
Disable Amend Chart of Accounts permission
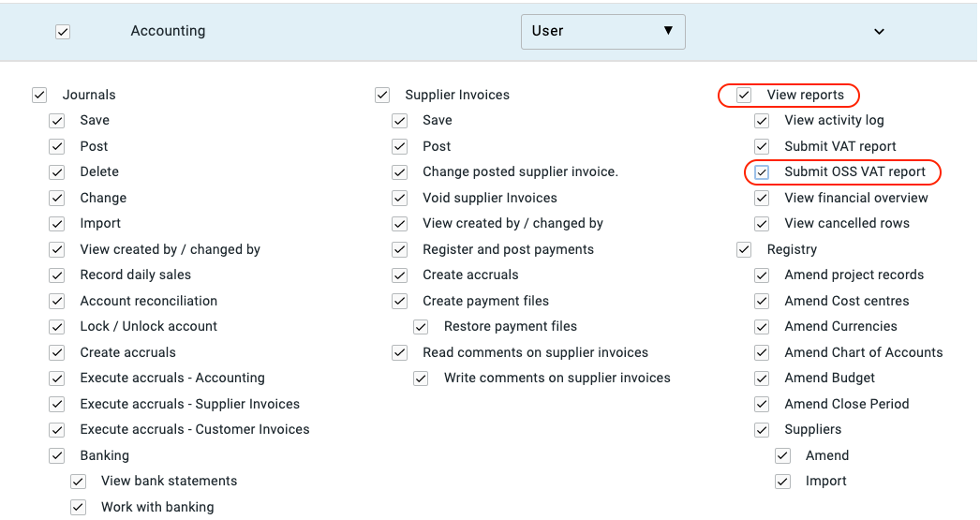763,352
